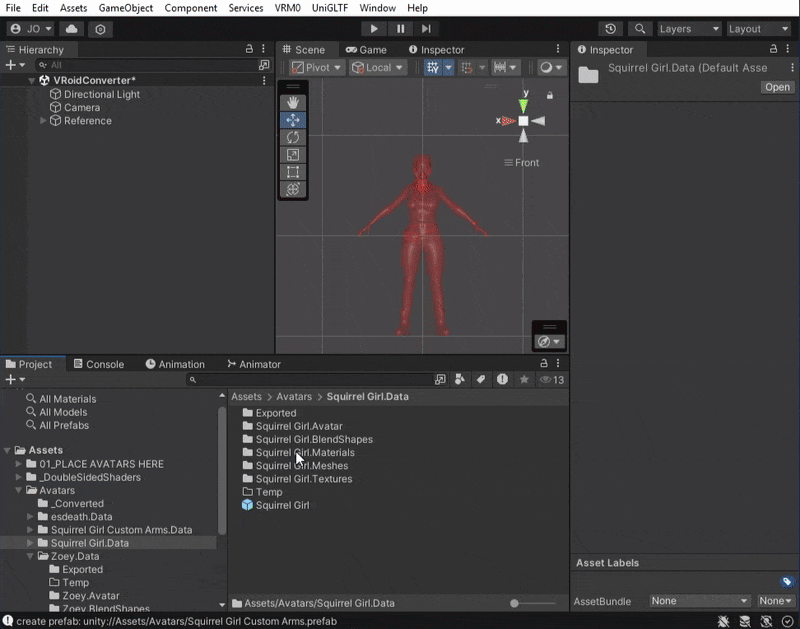800x629 pixels.
Task: Click the favorites star icon
Action: (524, 380)
